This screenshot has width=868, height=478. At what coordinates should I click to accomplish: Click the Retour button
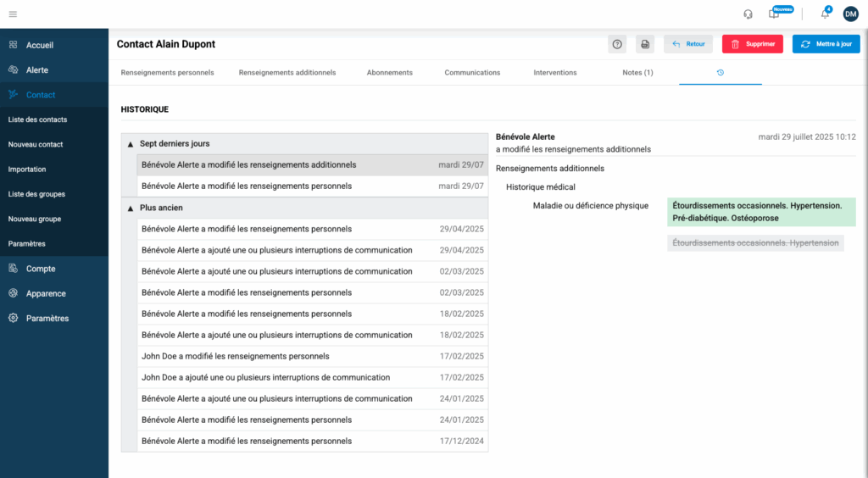(x=687, y=44)
